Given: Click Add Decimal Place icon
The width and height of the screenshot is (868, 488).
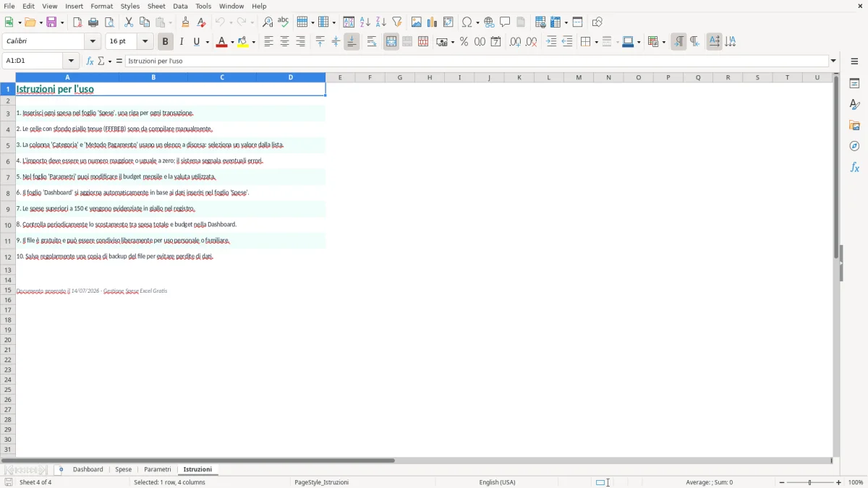Looking at the screenshot, I should click(515, 42).
